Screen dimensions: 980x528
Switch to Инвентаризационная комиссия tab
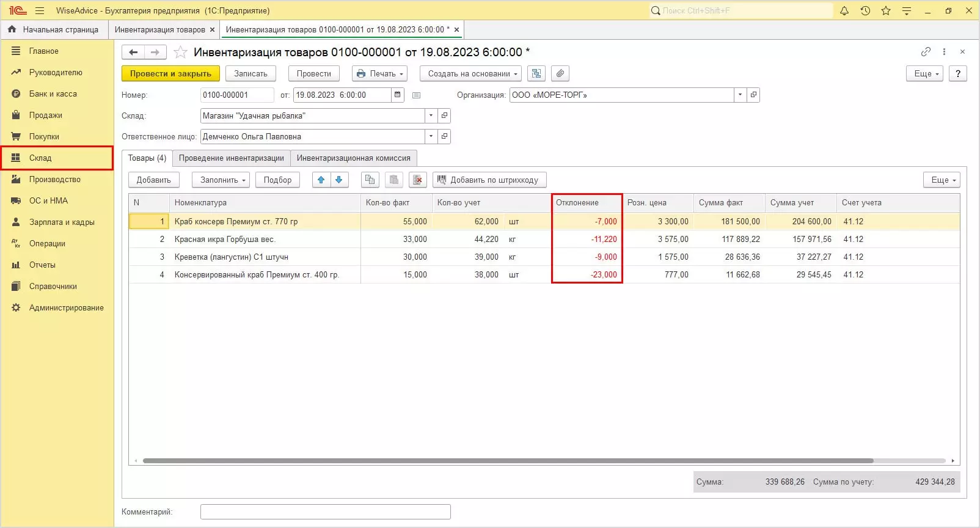353,158
